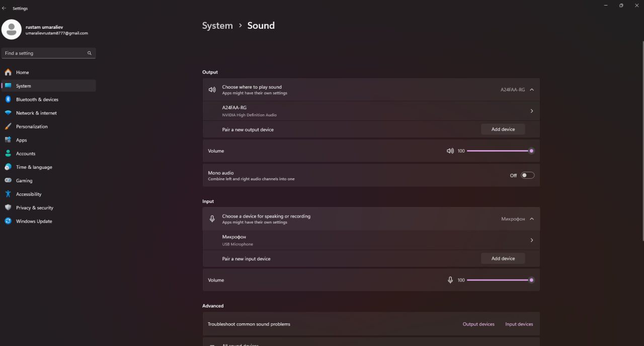Click the user name rustam umaraliev
The image size is (644, 346).
pos(44,27)
